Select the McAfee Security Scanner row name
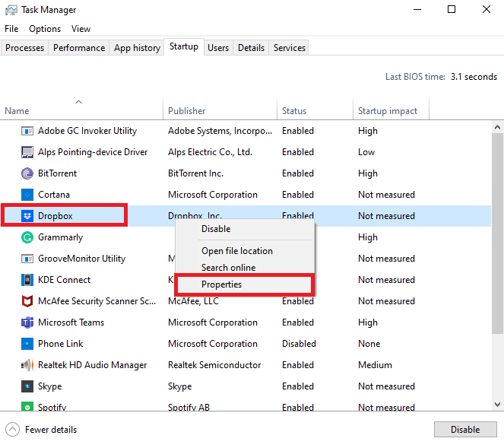504x448 pixels. (97, 301)
